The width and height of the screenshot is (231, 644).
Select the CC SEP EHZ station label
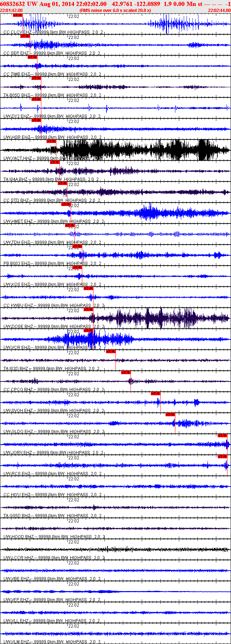coord(16,53)
